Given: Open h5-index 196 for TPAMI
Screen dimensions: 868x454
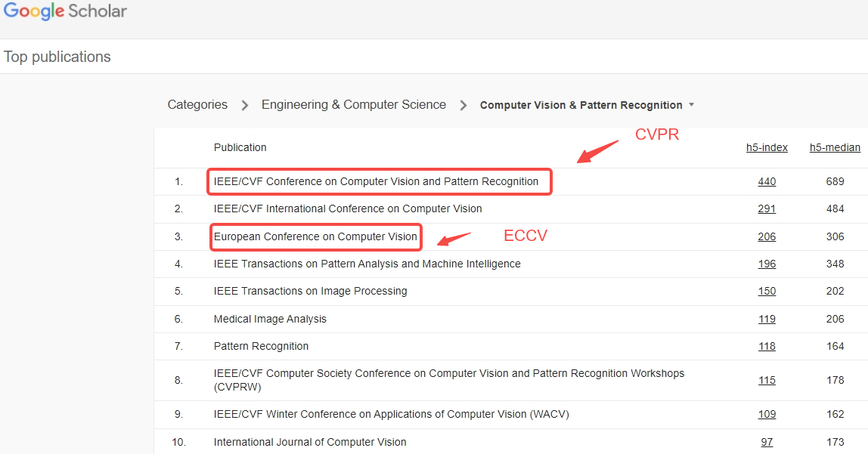Looking at the screenshot, I should pos(767,264).
